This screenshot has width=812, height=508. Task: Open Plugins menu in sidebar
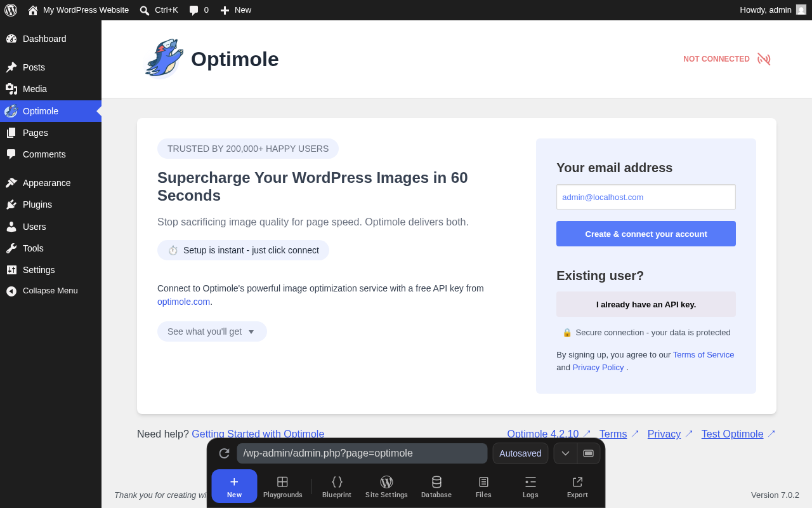point(51,204)
